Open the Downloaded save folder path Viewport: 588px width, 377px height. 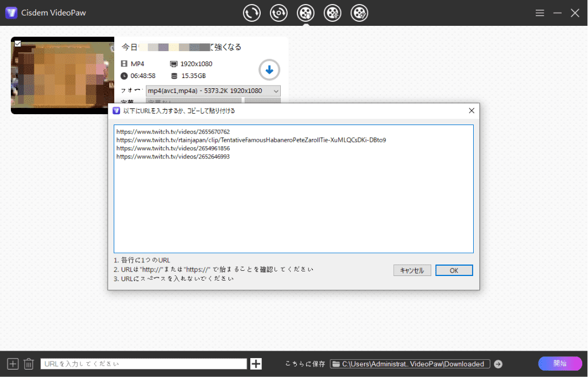pos(410,364)
